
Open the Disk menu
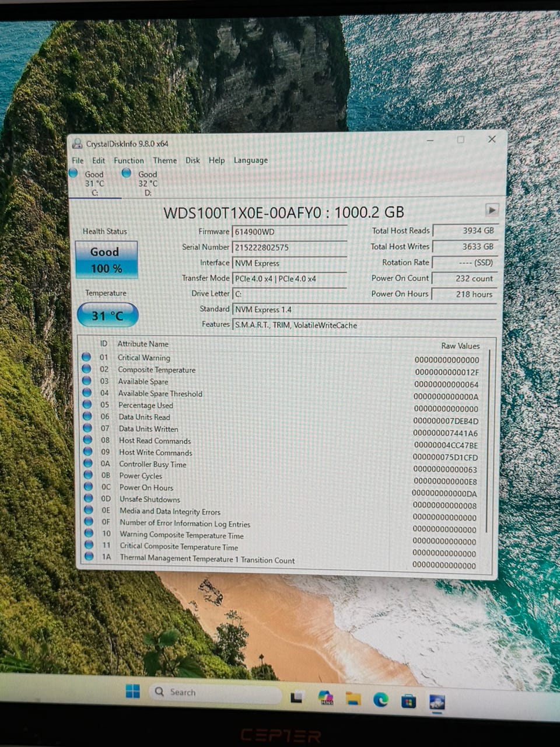pyautogui.click(x=192, y=160)
